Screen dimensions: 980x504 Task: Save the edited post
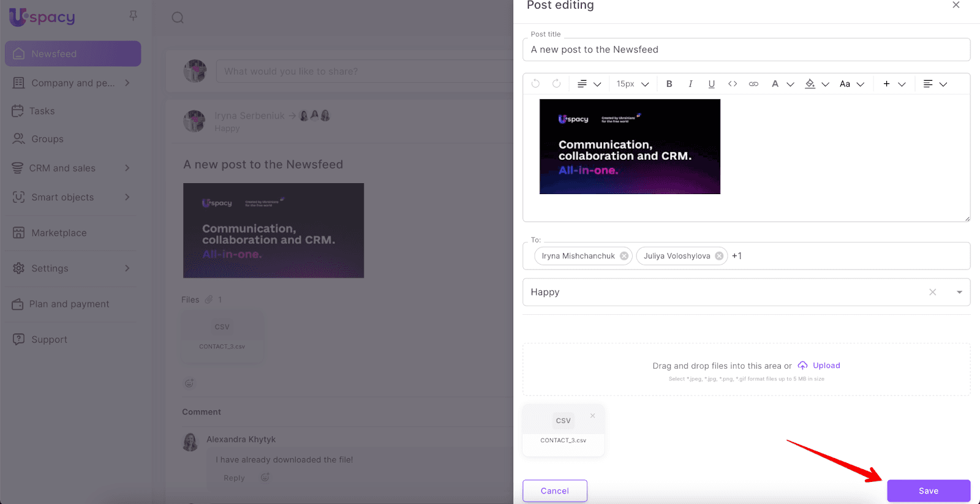(x=928, y=491)
